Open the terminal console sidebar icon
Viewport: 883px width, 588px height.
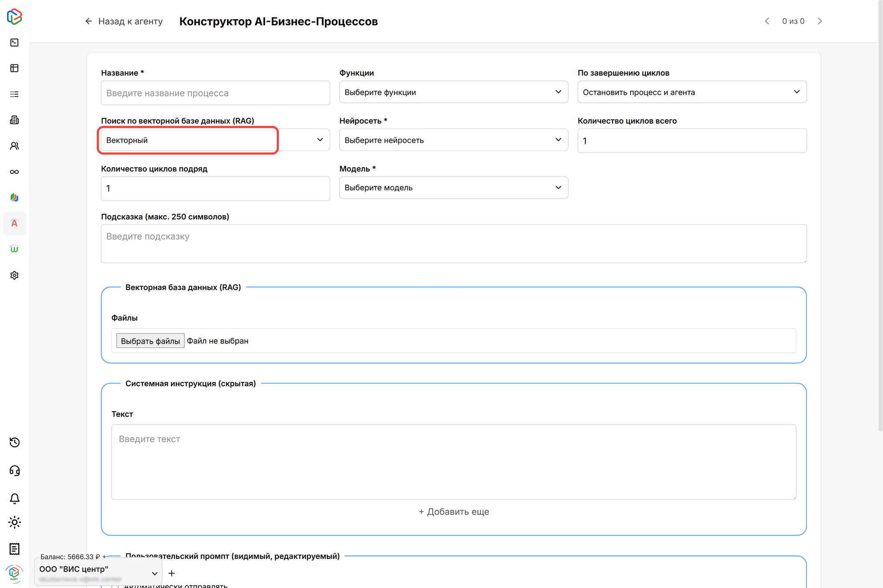[x=14, y=42]
